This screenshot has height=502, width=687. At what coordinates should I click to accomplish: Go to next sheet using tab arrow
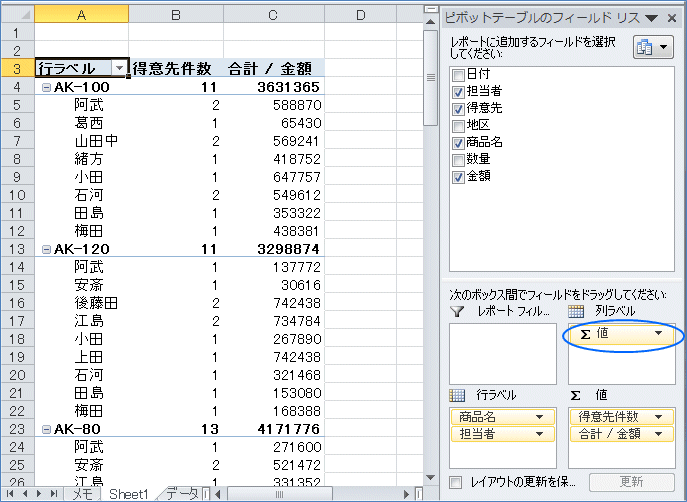coord(38,494)
